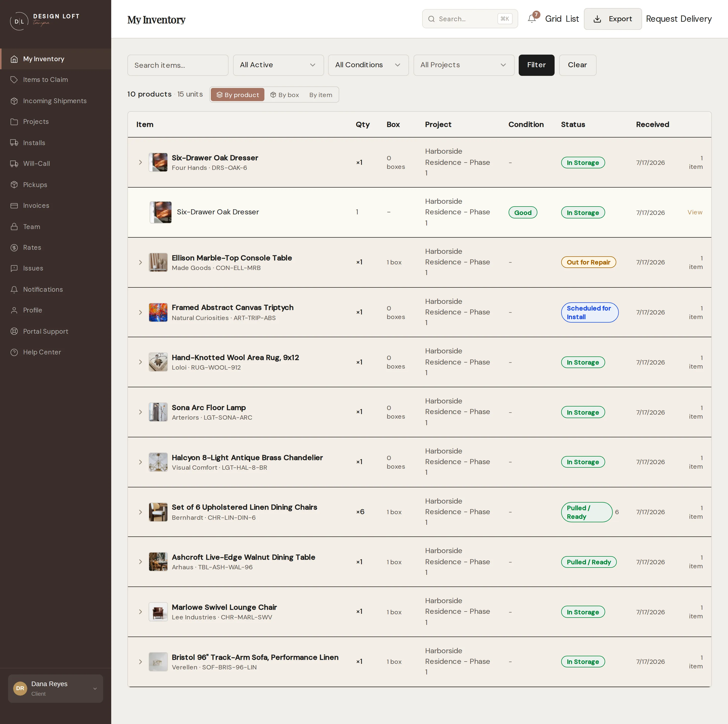Click Request Delivery

coord(679,19)
